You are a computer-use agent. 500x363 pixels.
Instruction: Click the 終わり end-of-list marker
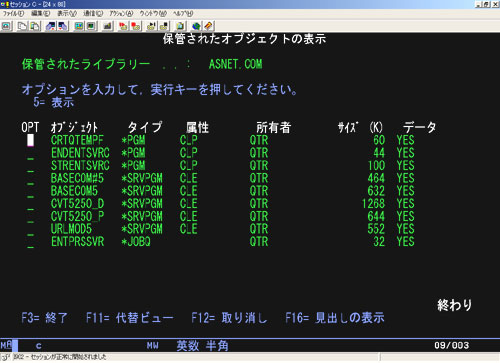coord(455,305)
